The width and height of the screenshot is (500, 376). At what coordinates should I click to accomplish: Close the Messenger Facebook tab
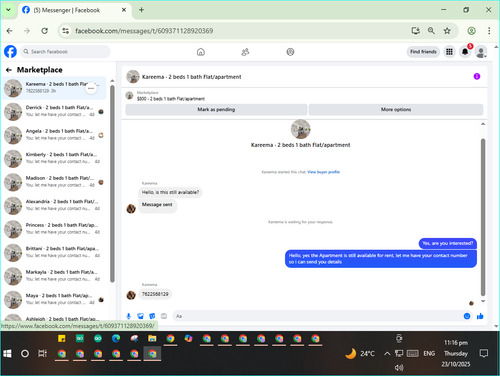click(x=124, y=10)
